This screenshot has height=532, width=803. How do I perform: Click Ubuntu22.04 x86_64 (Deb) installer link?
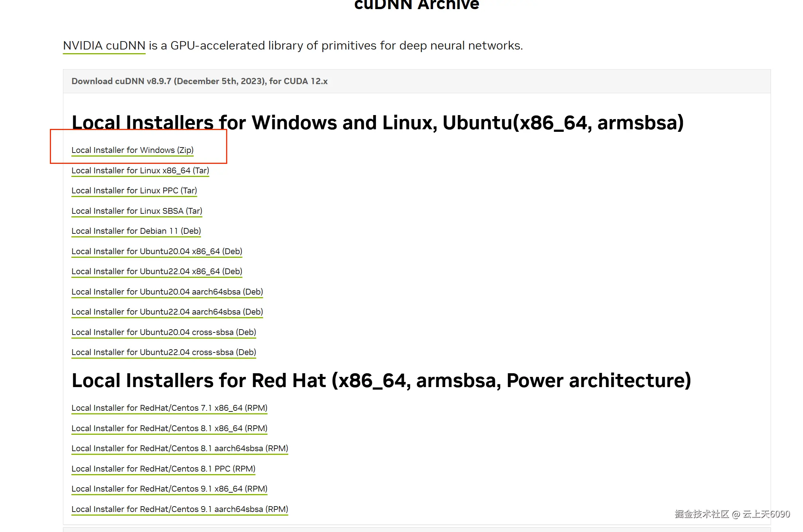(x=157, y=272)
